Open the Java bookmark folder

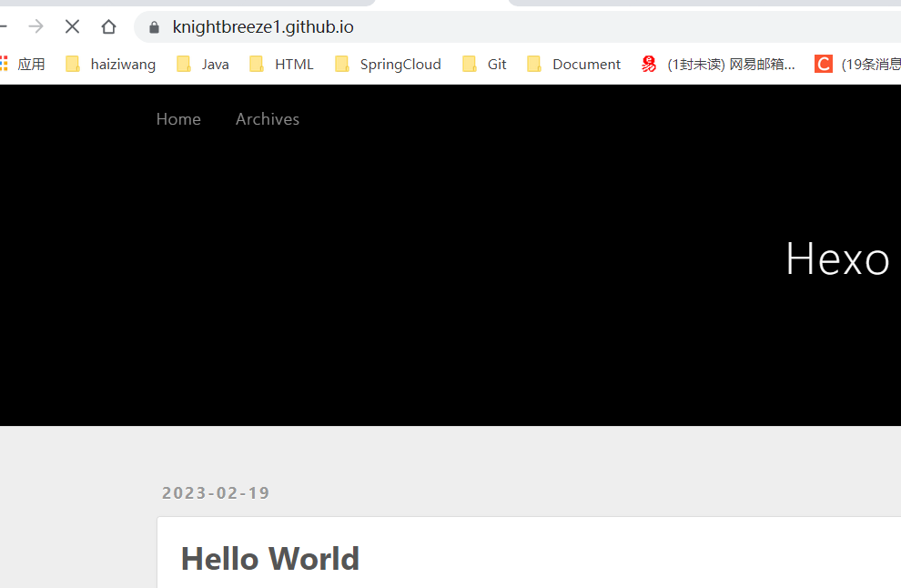202,64
